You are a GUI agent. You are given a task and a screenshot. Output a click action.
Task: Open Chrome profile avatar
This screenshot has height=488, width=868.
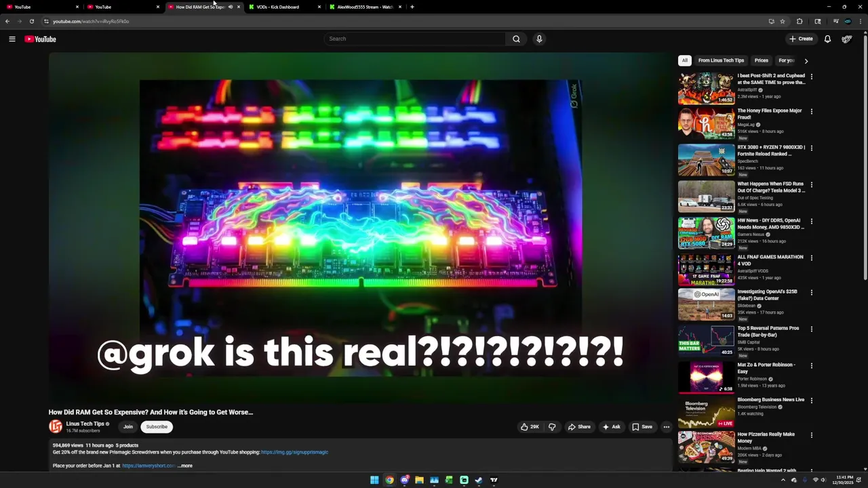[848, 21]
